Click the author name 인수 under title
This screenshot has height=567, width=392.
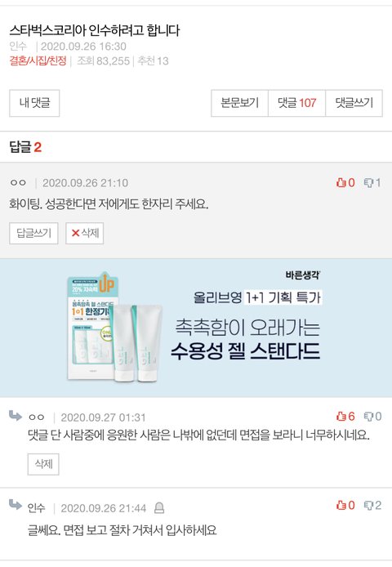[18, 47]
